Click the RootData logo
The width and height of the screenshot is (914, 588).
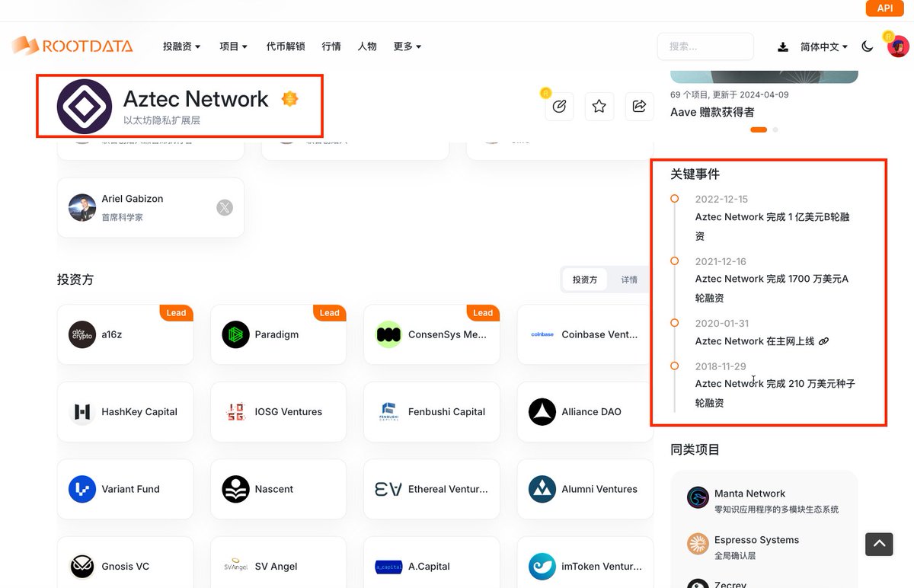pyautogui.click(x=72, y=46)
